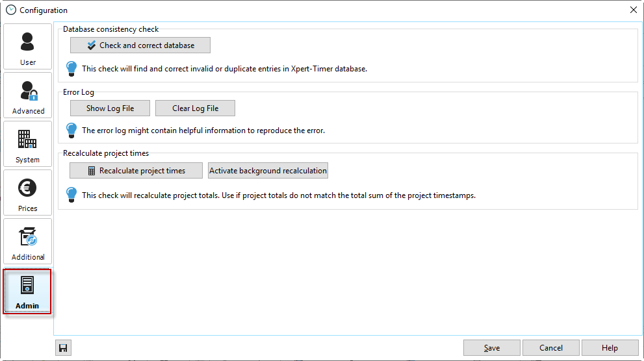Click lightbulb hint icon for recalculation
The image size is (644, 361).
pyautogui.click(x=72, y=195)
